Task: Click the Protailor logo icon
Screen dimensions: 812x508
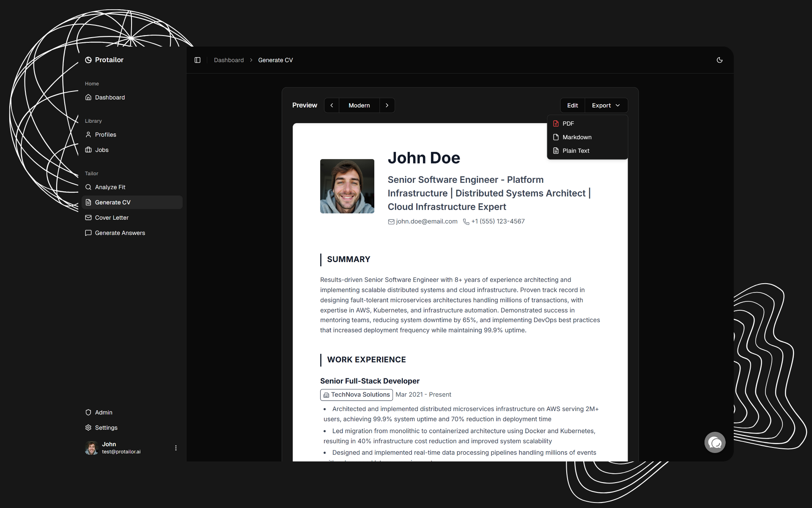Action: (88, 60)
